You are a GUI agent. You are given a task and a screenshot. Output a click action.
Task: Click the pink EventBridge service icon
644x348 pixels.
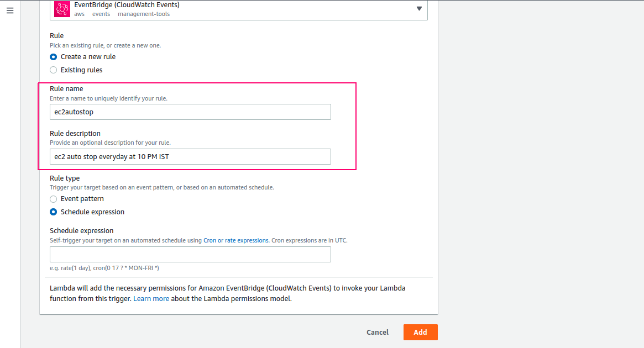point(62,9)
